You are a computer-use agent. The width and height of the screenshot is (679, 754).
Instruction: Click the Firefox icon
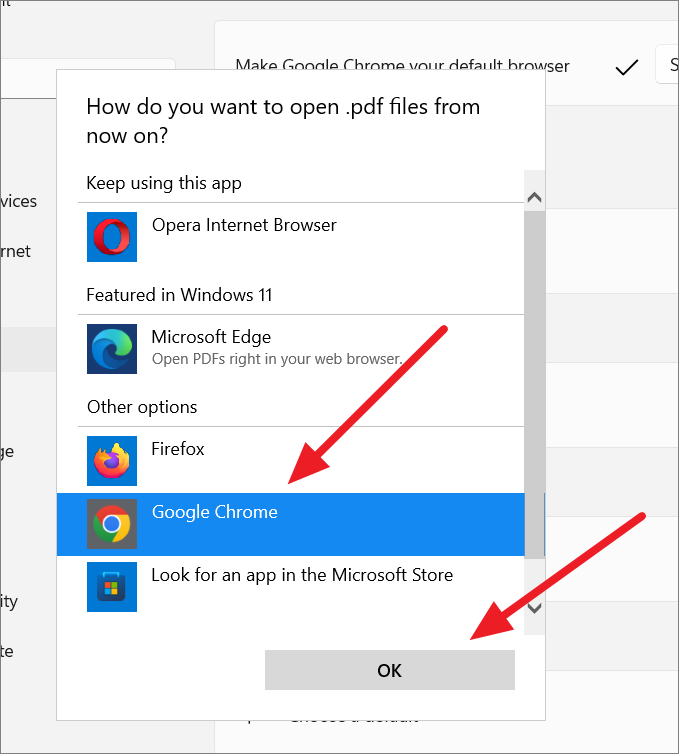tap(112, 461)
